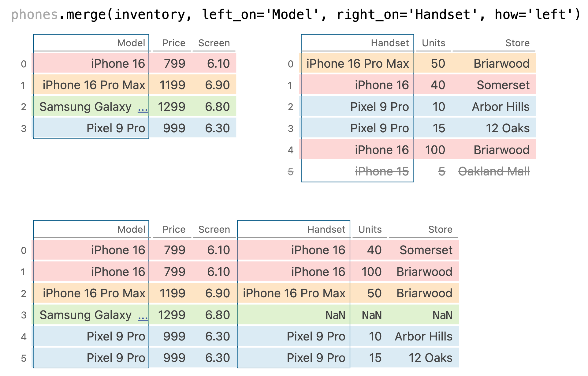Click the ellipsis link after Samsung Galaxy in phones table
This screenshot has width=588, height=376.
coord(143,107)
